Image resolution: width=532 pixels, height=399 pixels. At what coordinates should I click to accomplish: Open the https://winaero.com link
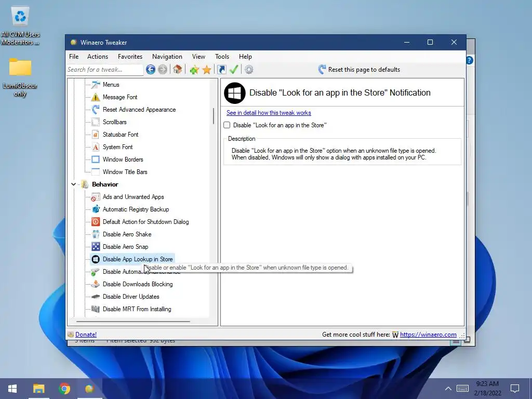tap(428, 335)
